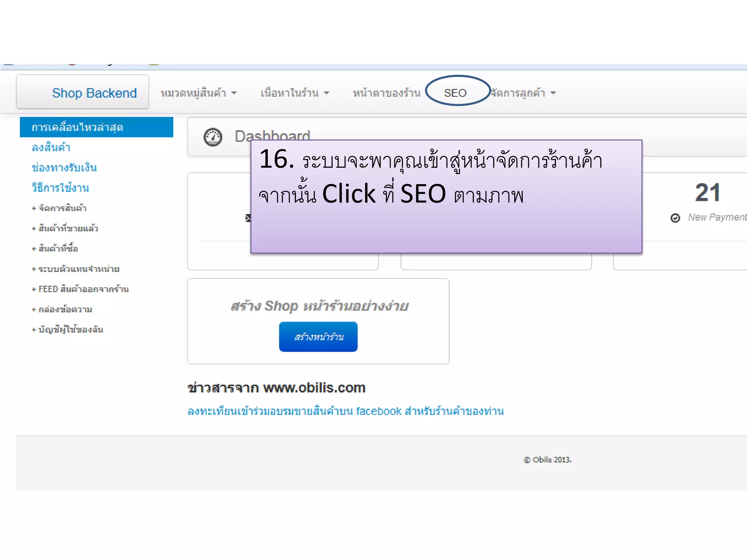The height and width of the screenshot is (560, 747).
Task: Open the หน้าตาของร้าน menu
Action: pyautogui.click(x=387, y=93)
